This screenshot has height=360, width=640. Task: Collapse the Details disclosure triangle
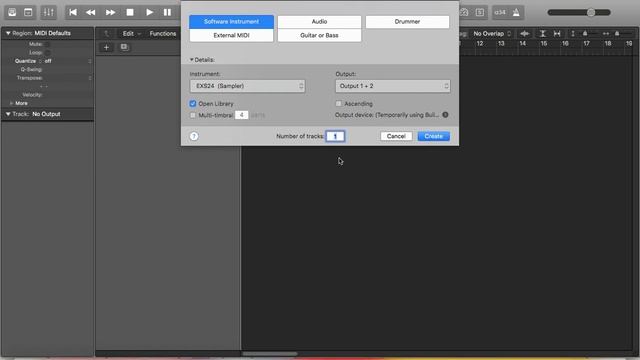pyautogui.click(x=191, y=60)
